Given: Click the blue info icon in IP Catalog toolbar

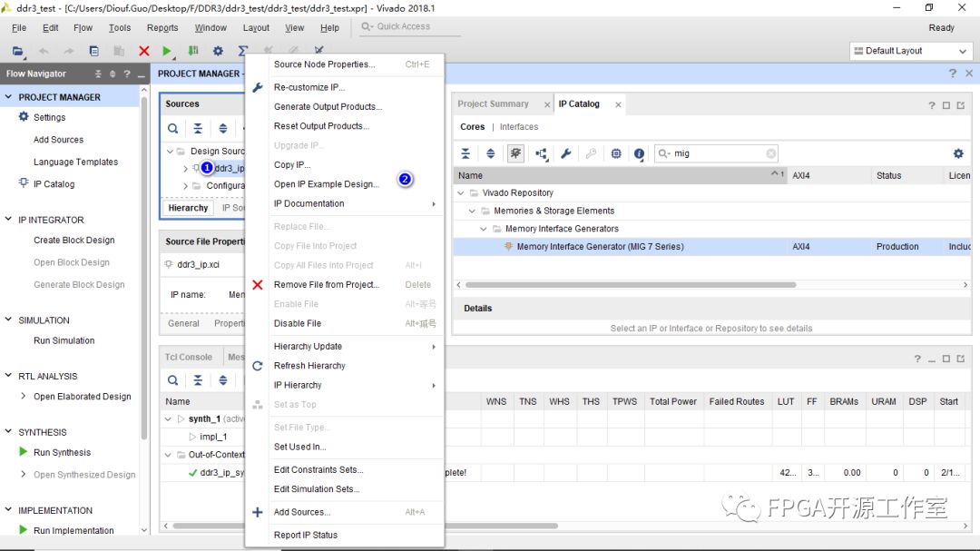Looking at the screenshot, I should [640, 154].
